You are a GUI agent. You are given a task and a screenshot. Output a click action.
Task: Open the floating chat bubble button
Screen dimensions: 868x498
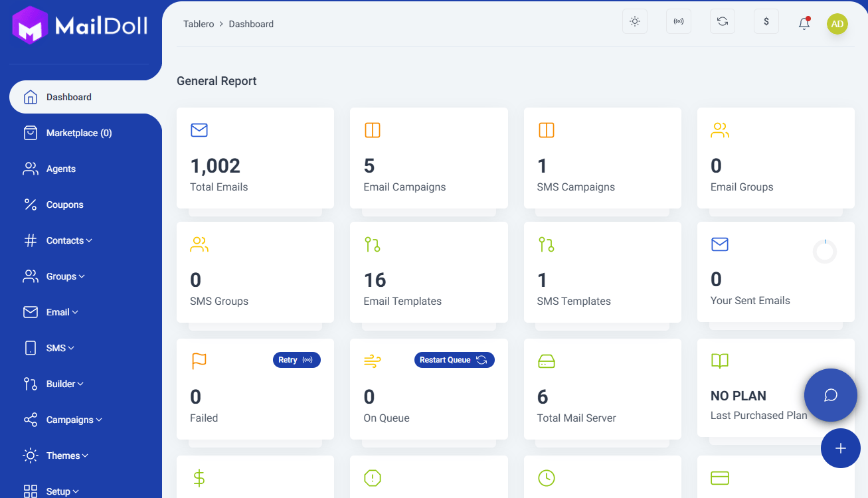[x=831, y=395]
